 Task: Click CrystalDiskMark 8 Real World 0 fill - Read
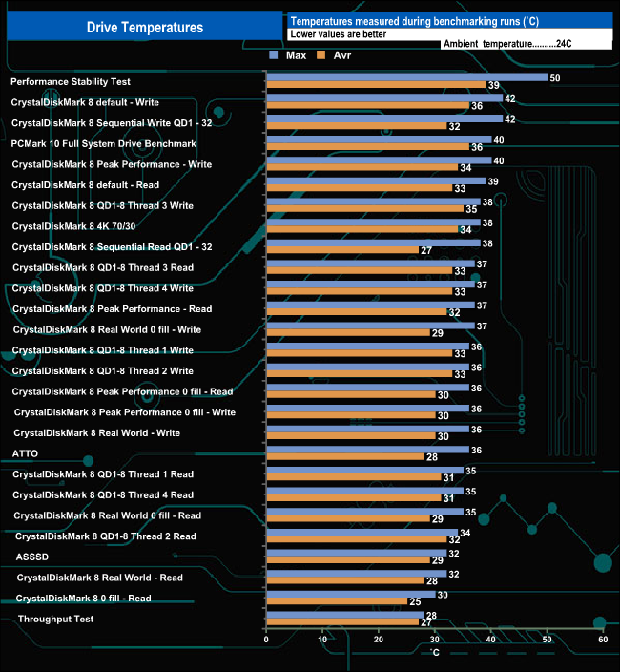pos(108,515)
